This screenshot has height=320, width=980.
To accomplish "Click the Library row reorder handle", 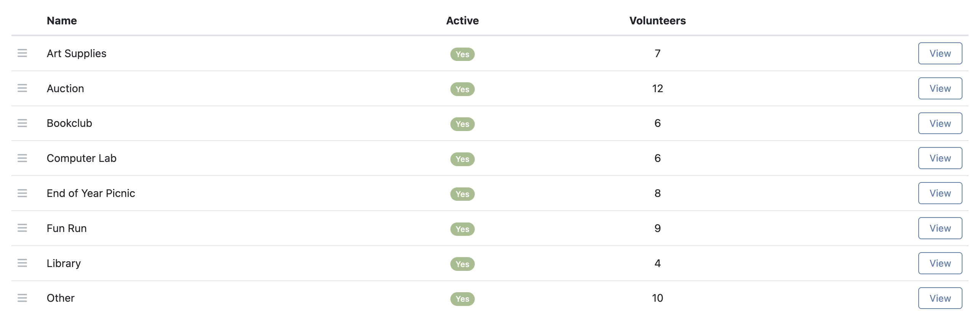I will 22,263.
